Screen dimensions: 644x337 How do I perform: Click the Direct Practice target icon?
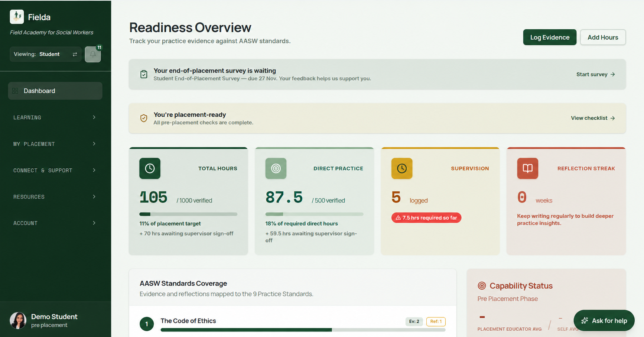click(276, 168)
